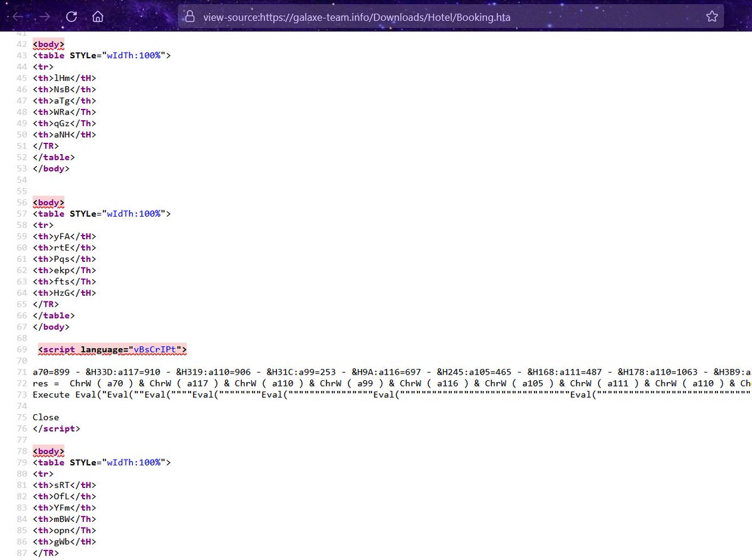This screenshot has height=560, width=752.
Task: Go to the browser home page icon
Action: click(x=97, y=17)
